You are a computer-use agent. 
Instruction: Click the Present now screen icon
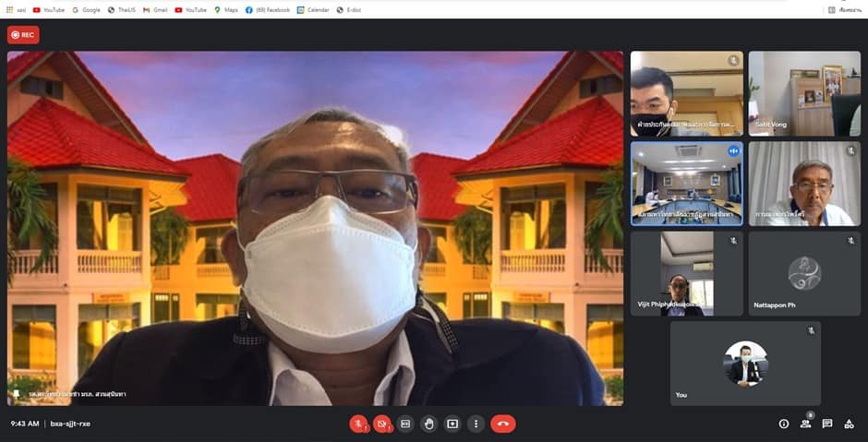452,424
